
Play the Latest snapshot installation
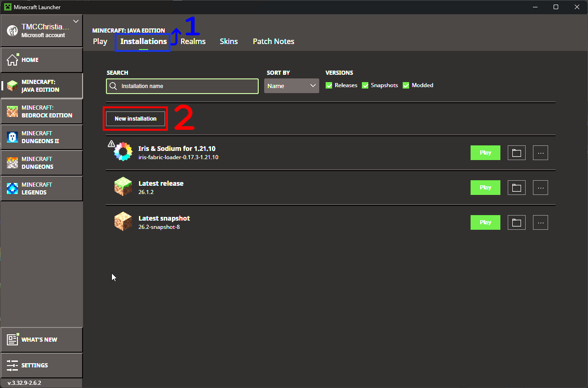(x=485, y=222)
